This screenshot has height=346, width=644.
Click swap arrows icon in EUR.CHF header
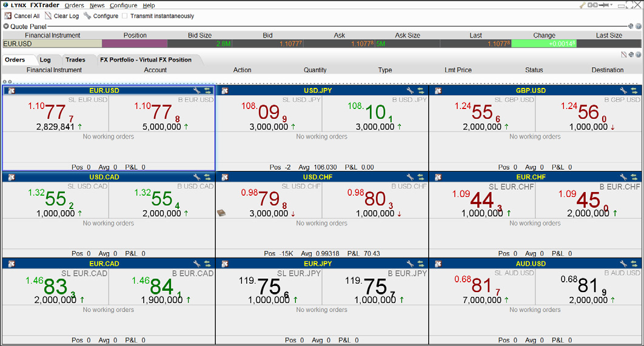(634, 178)
